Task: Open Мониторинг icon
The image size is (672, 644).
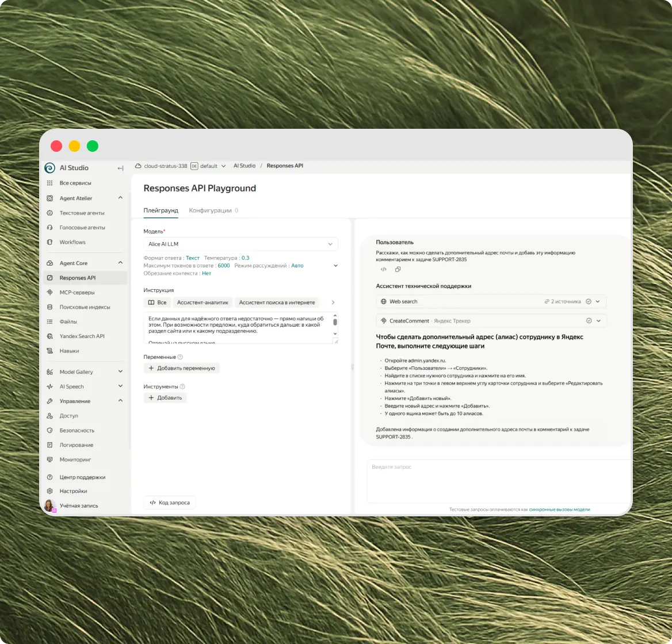Action: [x=49, y=459]
